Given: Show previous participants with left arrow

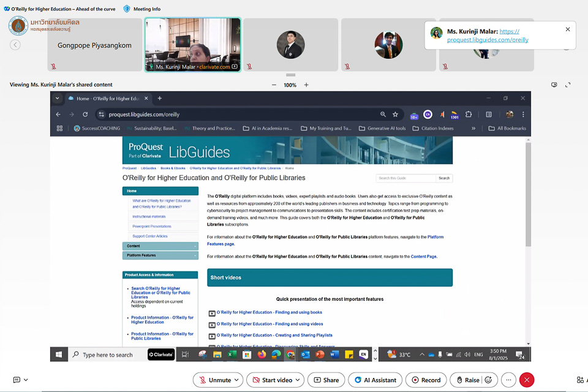Looking at the screenshot, I should 15,45.
